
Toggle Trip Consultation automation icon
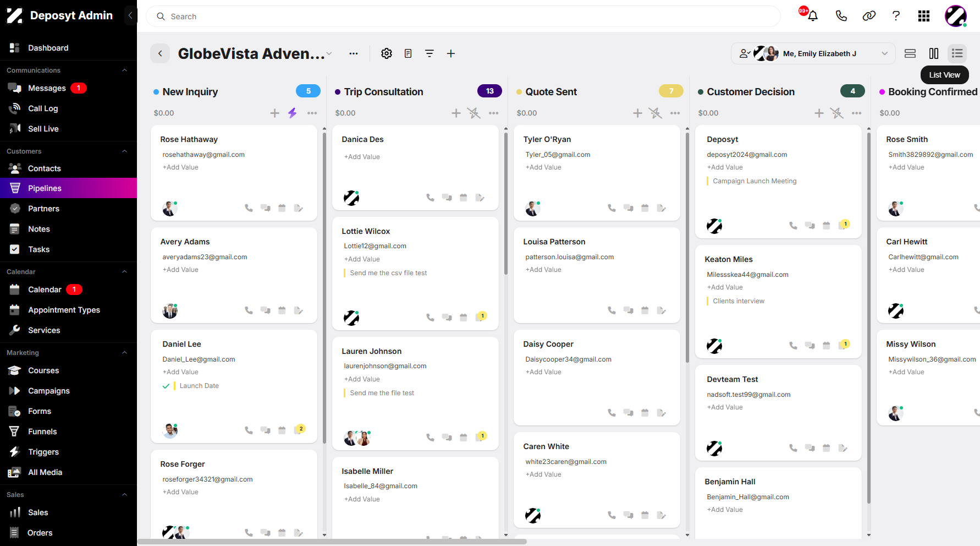point(474,113)
